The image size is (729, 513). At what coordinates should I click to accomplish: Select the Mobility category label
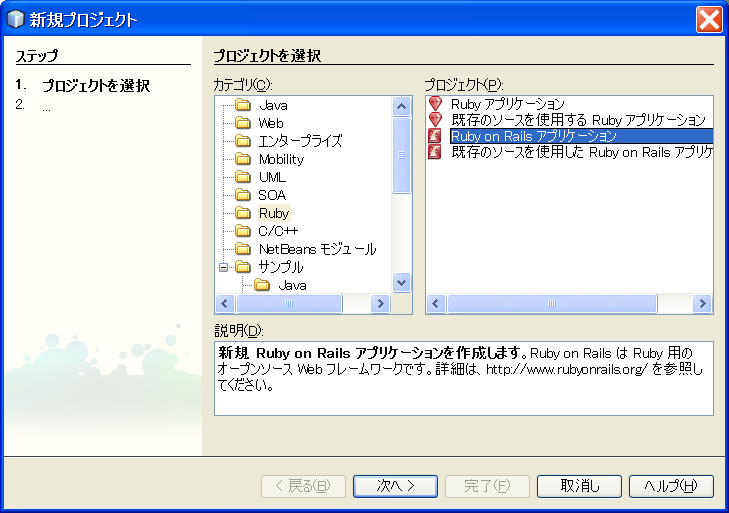click(281, 159)
